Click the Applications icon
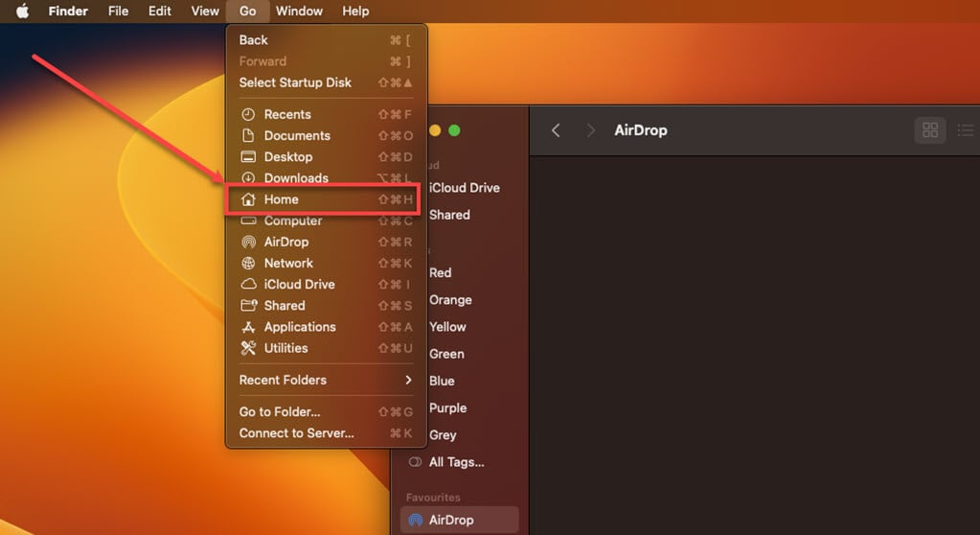This screenshot has width=980, height=535. tap(248, 327)
